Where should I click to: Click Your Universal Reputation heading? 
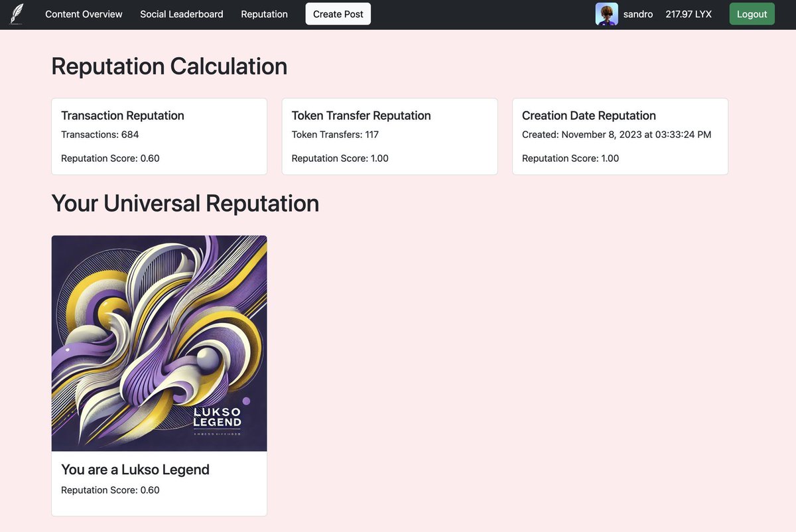pos(185,203)
